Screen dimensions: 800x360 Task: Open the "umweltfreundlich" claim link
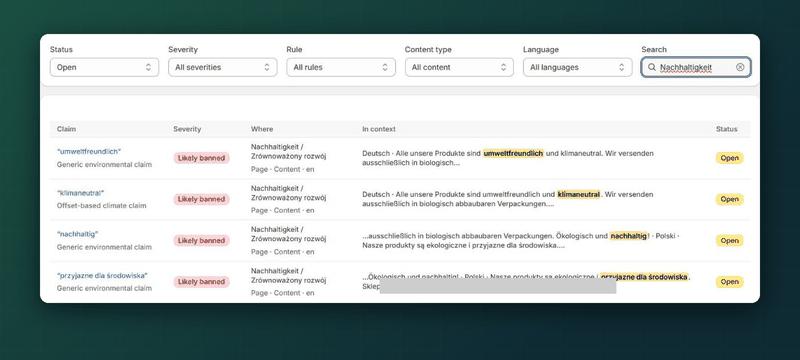89,151
